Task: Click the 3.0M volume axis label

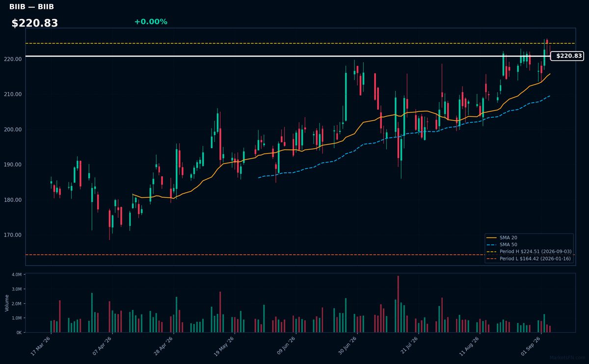Action: click(x=17, y=289)
